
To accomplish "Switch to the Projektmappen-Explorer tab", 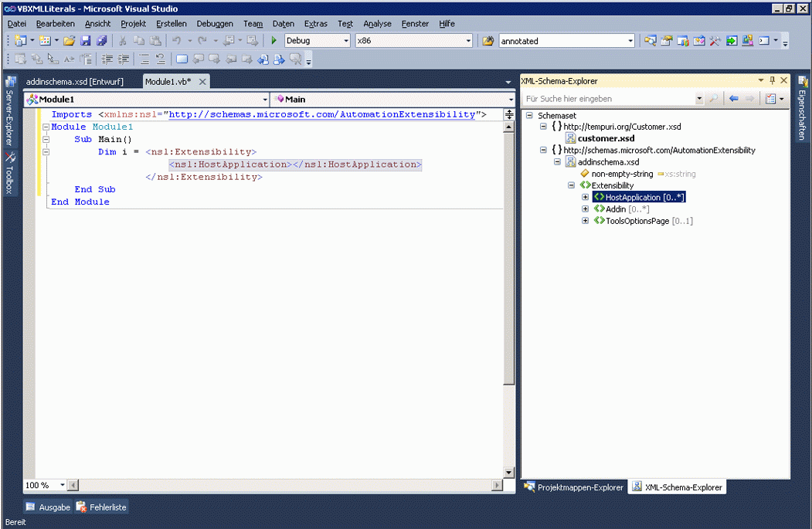I will coord(574,487).
